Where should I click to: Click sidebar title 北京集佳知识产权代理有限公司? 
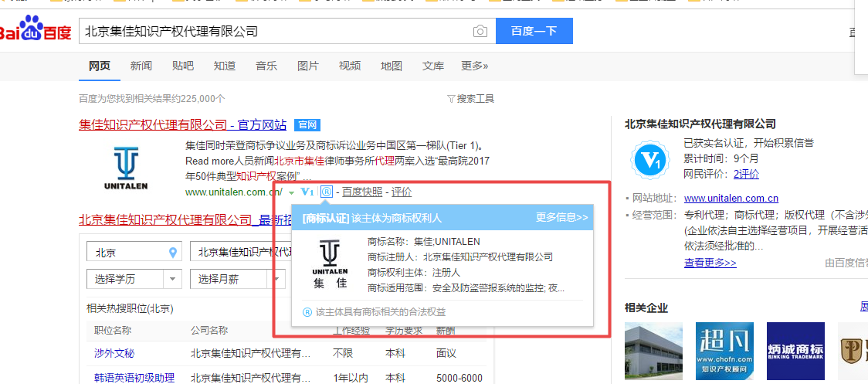point(700,124)
